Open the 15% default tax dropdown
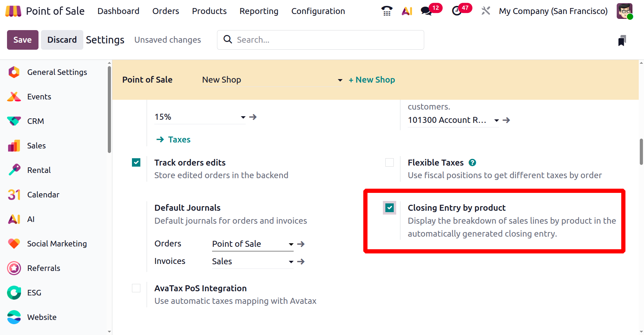Screen dimensions: 644x335 pyautogui.click(x=243, y=117)
